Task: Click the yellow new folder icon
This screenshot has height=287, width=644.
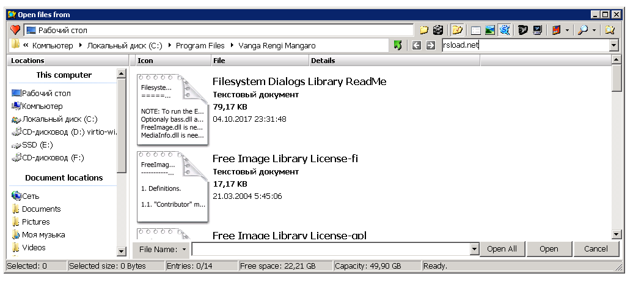Action: point(423,30)
